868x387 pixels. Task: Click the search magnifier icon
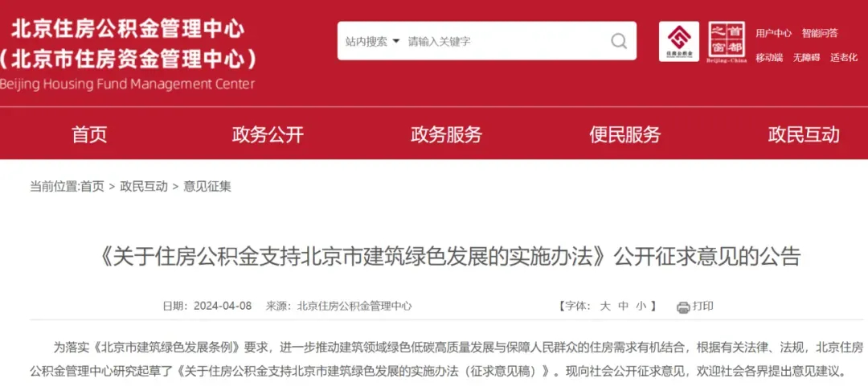pyautogui.click(x=618, y=41)
